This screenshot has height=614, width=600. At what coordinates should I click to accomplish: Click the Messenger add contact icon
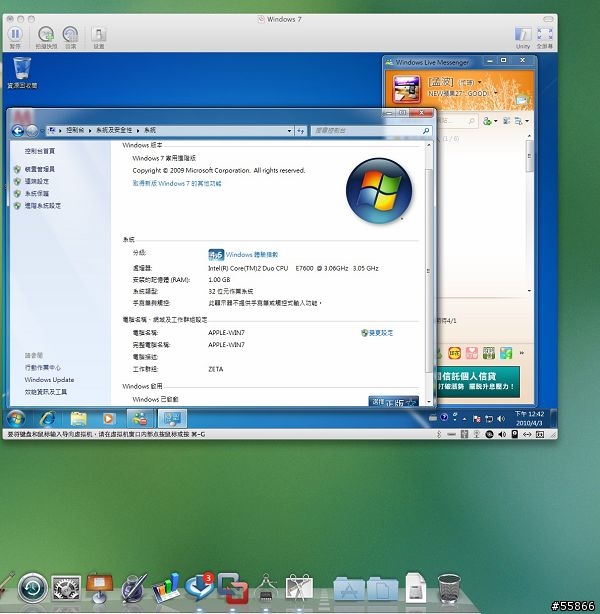(487, 121)
